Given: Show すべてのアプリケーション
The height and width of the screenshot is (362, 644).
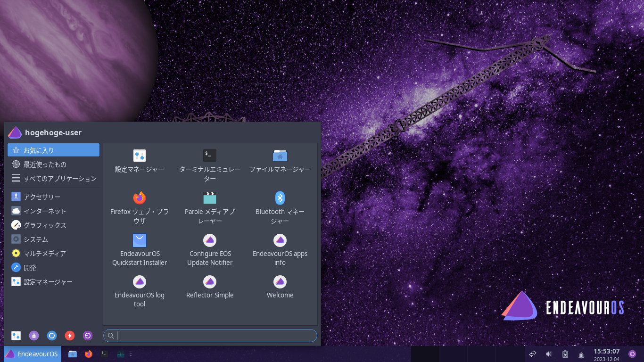Looking at the screenshot, I should (53, 178).
